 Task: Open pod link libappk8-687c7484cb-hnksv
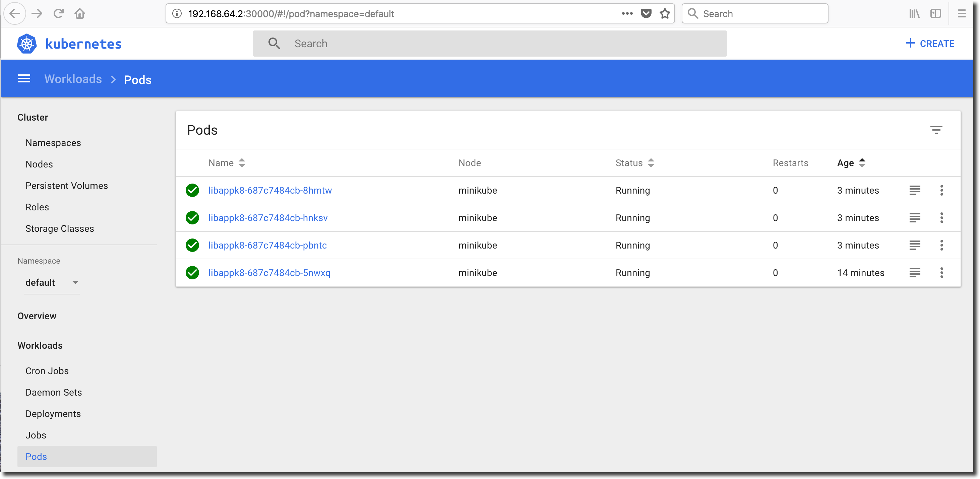coord(268,217)
